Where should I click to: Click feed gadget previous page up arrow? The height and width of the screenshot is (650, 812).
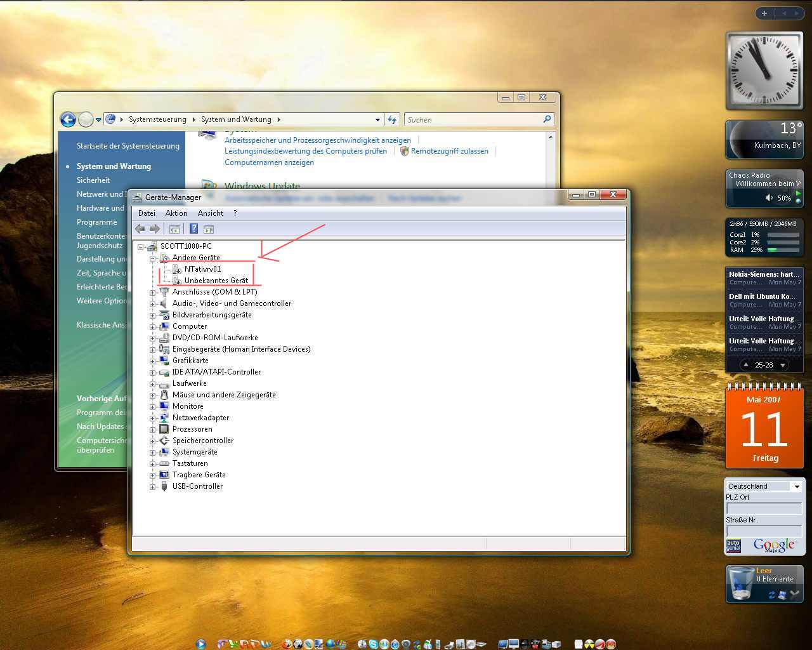pos(747,365)
